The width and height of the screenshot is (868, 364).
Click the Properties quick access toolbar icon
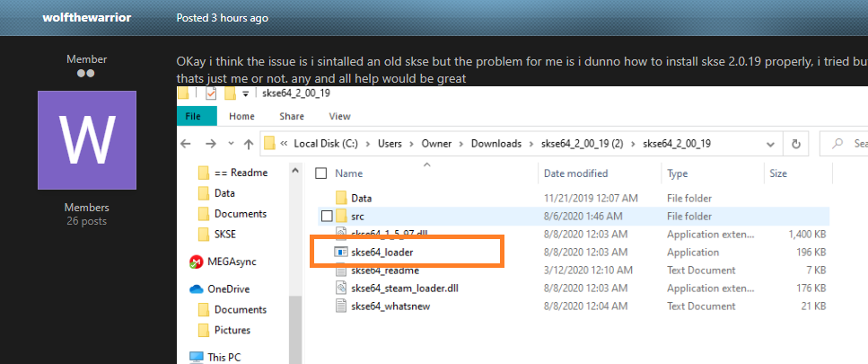point(211,93)
